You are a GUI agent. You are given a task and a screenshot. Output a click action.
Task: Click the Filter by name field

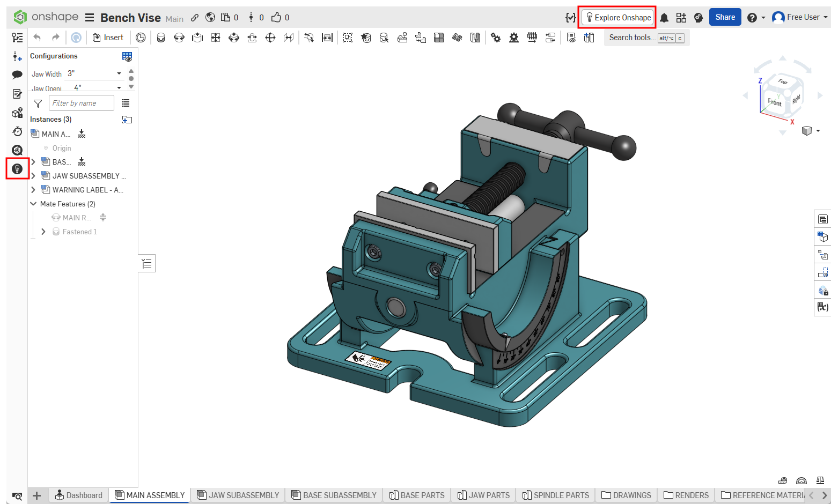(x=81, y=102)
